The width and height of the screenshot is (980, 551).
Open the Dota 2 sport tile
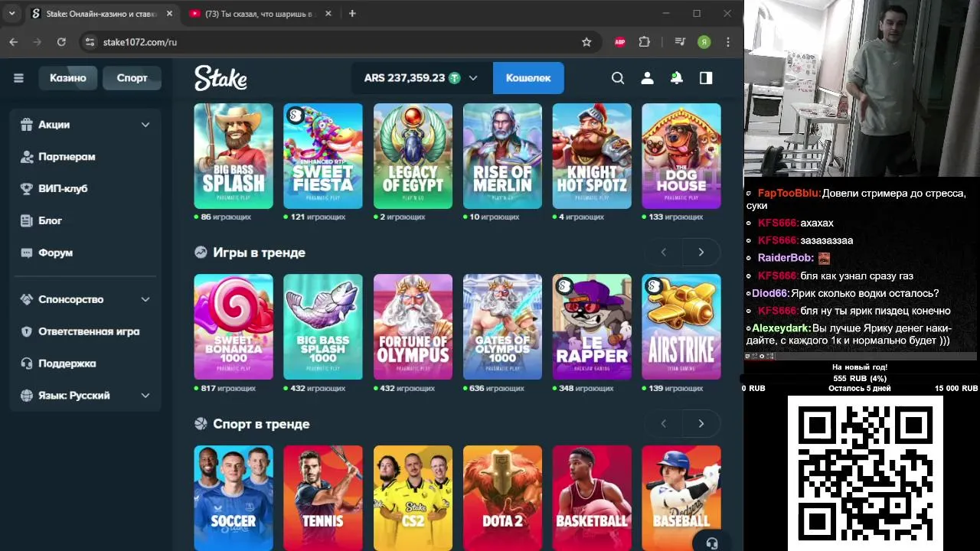click(x=502, y=497)
